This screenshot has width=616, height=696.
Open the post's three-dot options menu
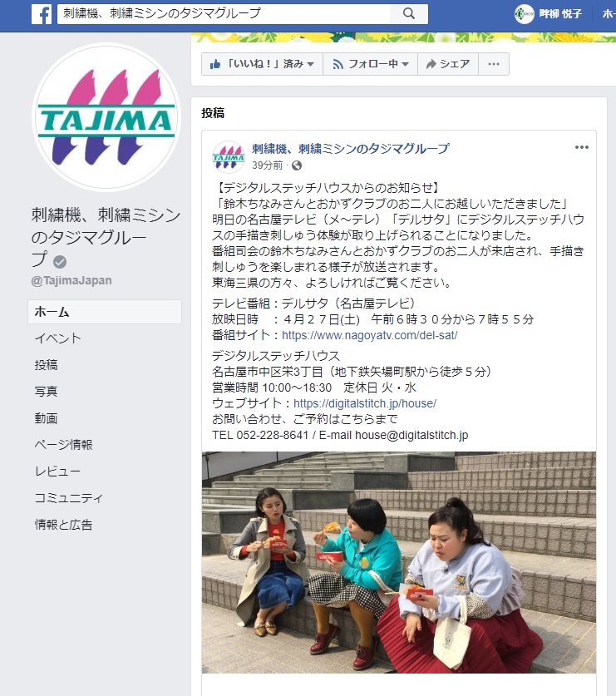tap(581, 147)
